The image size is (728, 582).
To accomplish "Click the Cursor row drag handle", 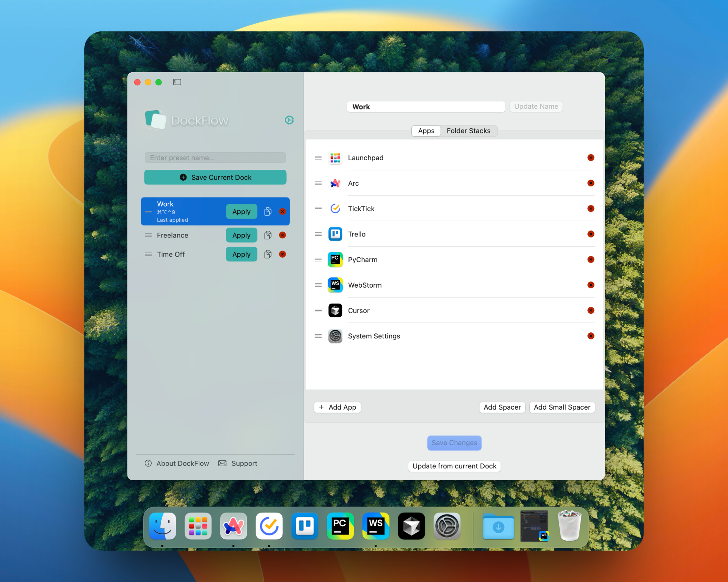I will (318, 311).
